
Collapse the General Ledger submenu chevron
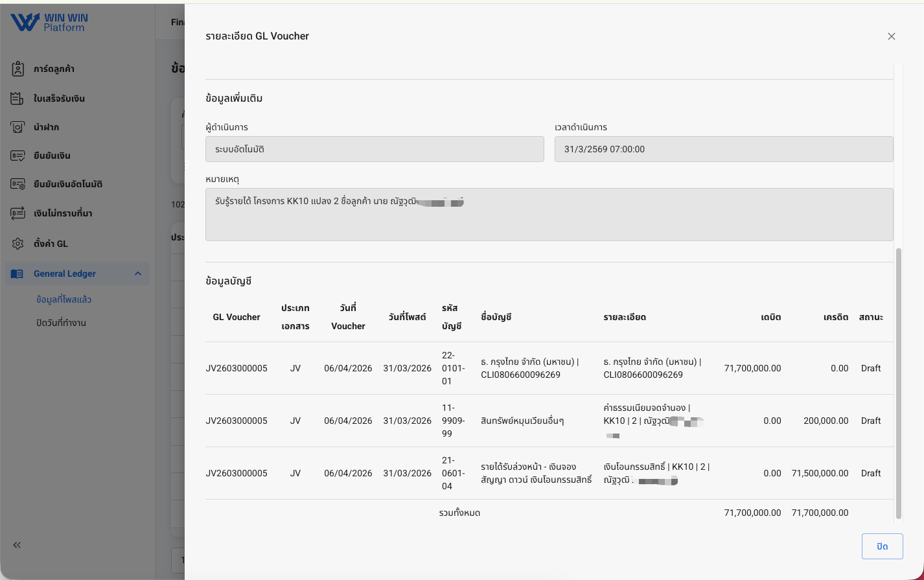click(x=137, y=273)
